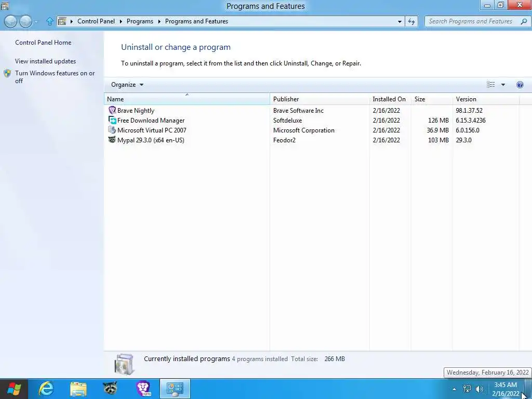
Task: Expand the view options dropdown arrow
Action: 503,85
